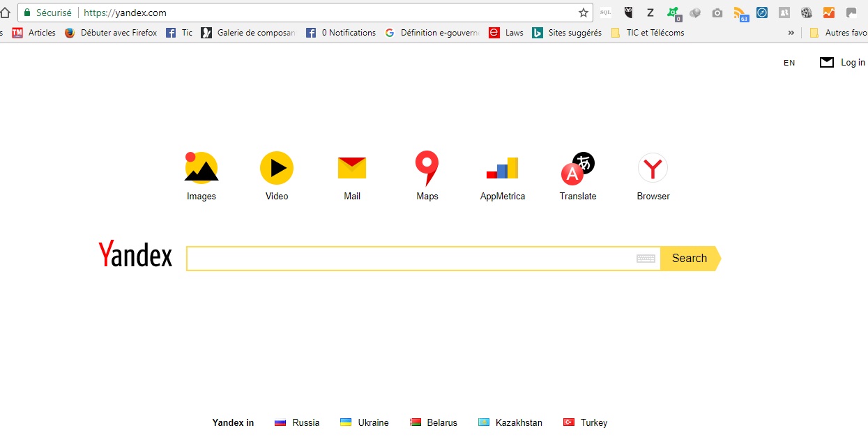Open Yandex in Turkey link
The image size is (868, 444).
(x=585, y=422)
